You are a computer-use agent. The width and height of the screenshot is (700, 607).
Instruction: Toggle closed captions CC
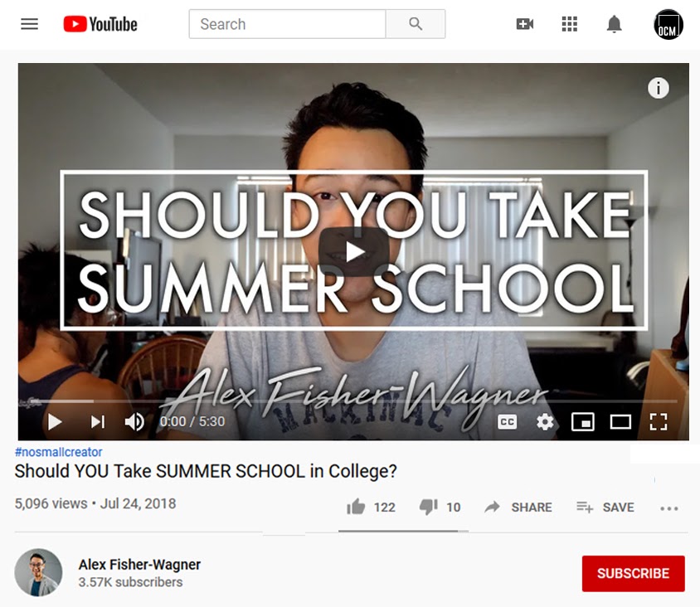(507, 422)
